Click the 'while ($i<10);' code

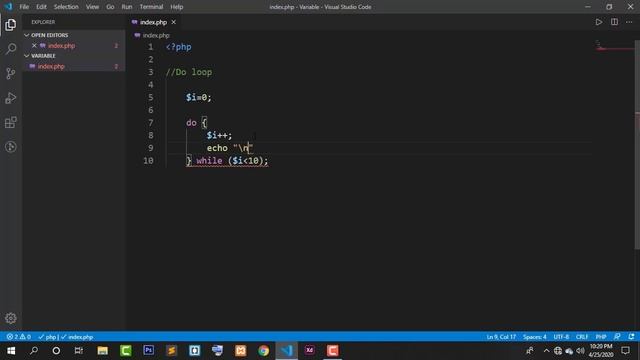(232, 161)
